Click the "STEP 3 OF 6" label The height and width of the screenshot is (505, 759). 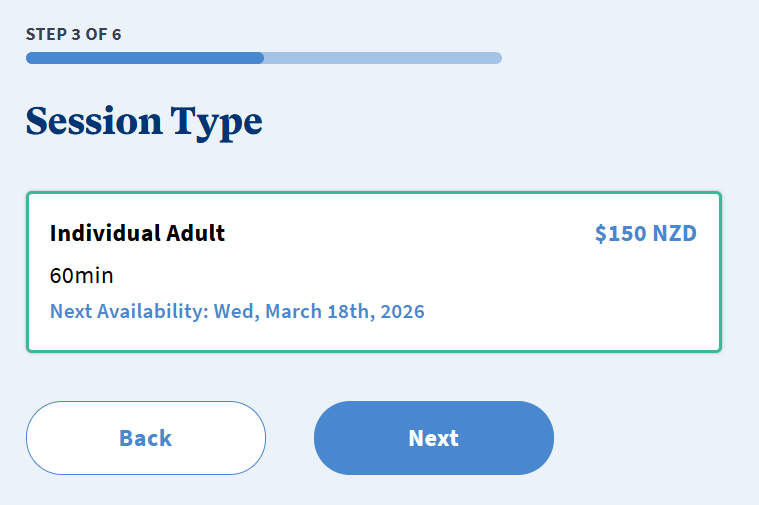coord(74,34)
